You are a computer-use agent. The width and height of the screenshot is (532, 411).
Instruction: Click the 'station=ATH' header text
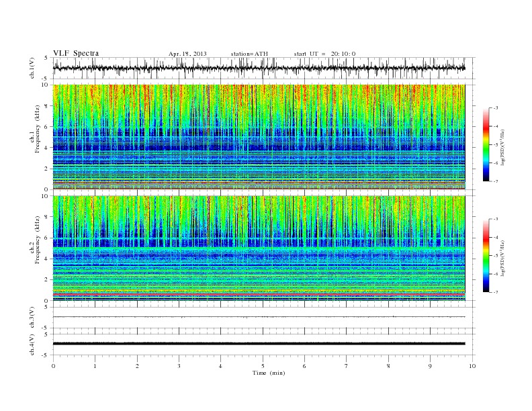point(249,54)
